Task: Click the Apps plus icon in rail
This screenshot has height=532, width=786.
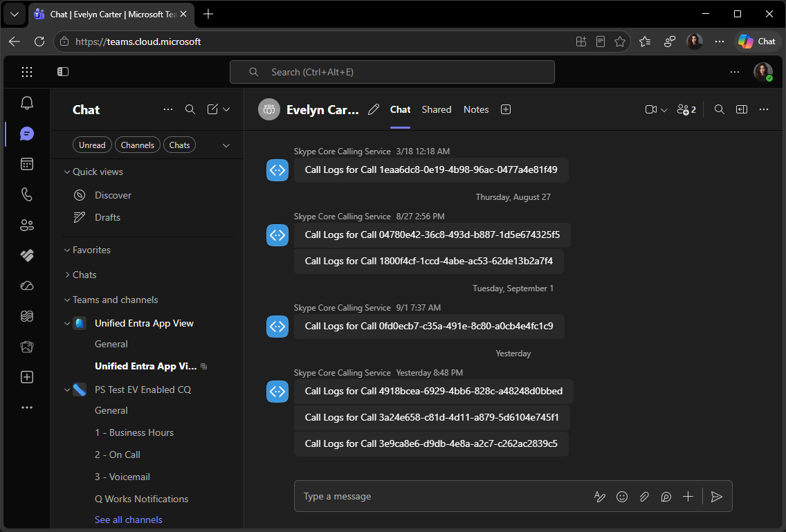Action: click(27, 377)
